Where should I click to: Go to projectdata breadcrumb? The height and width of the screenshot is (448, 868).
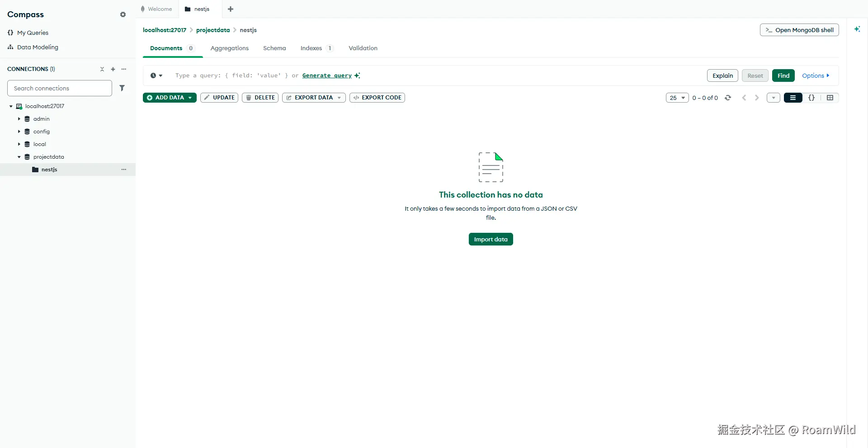click(213, 30)
